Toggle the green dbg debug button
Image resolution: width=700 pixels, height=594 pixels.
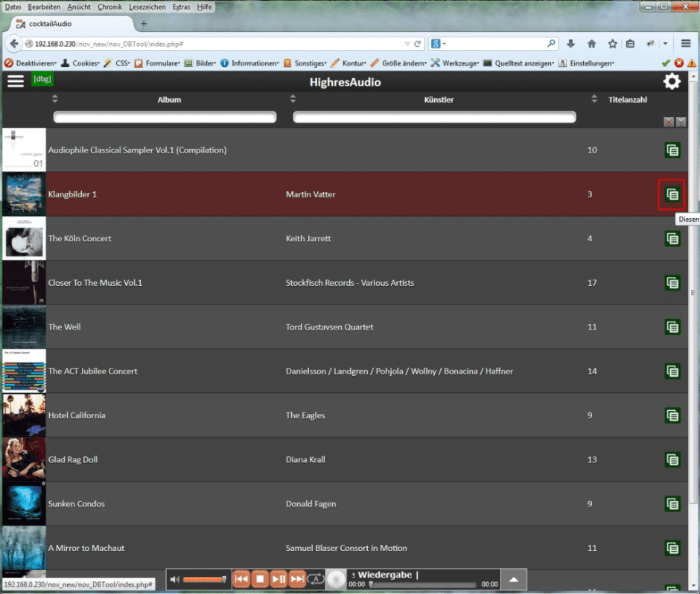(x=42, y=79)
